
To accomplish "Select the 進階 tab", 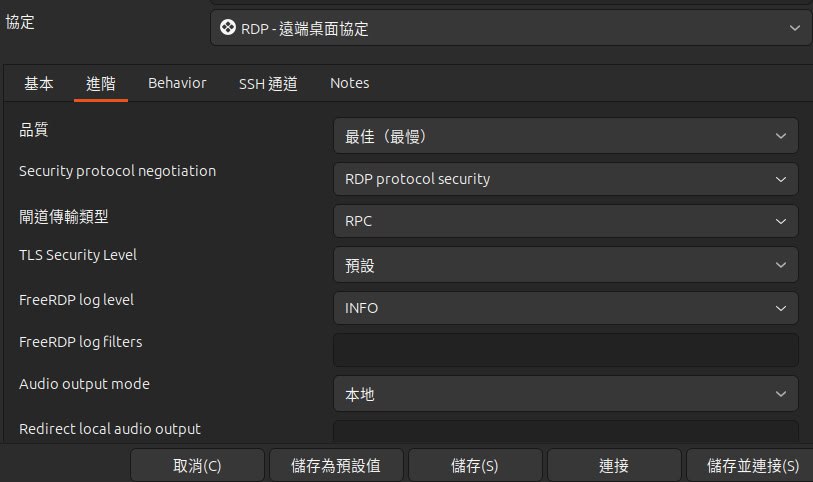I will 101,84.
